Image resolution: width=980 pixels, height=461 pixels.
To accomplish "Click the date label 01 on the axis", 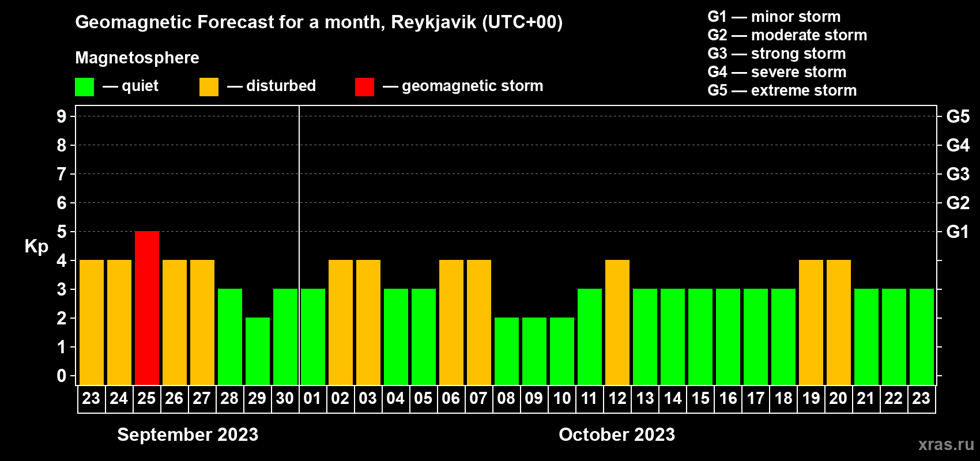I will coord(312,398).
